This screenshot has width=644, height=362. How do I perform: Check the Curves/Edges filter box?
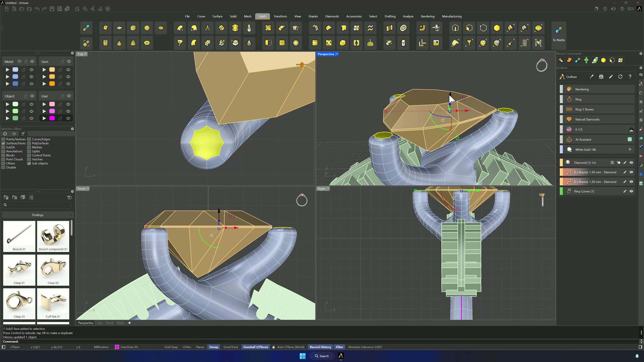(x=29, y=139)
